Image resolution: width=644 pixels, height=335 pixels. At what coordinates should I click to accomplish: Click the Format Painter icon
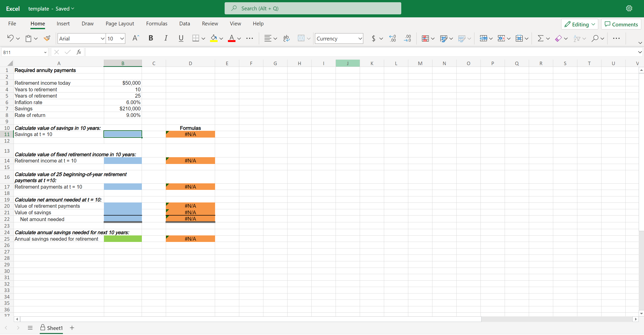coord(47,38)
